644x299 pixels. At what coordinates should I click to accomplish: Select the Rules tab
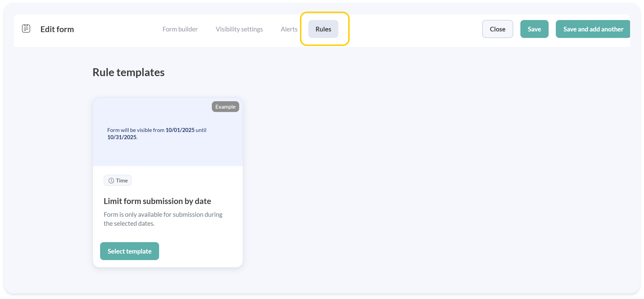tap(323, 29)
